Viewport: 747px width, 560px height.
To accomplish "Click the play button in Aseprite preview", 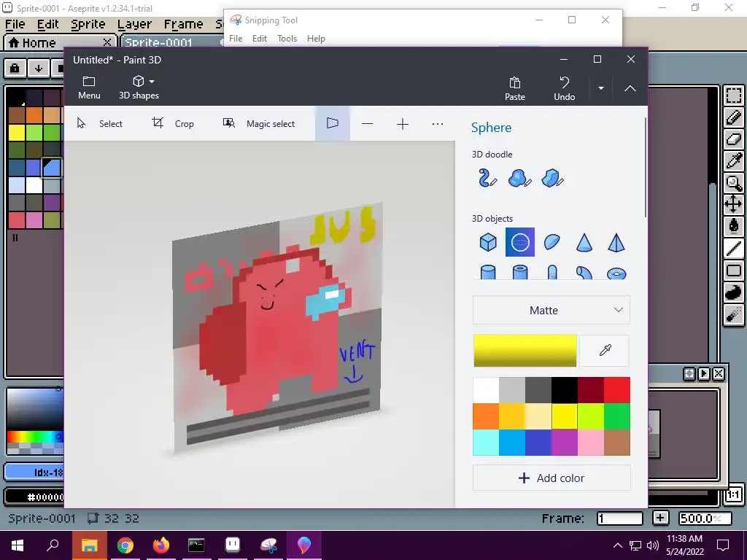I will coord(704,374).
